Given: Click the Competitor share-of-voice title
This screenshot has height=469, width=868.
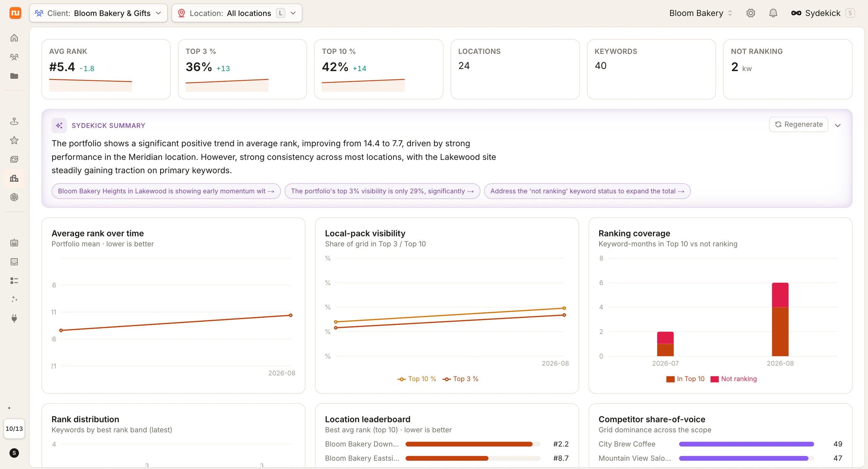Looking at the screenshot, I should (x=652, y=419).
